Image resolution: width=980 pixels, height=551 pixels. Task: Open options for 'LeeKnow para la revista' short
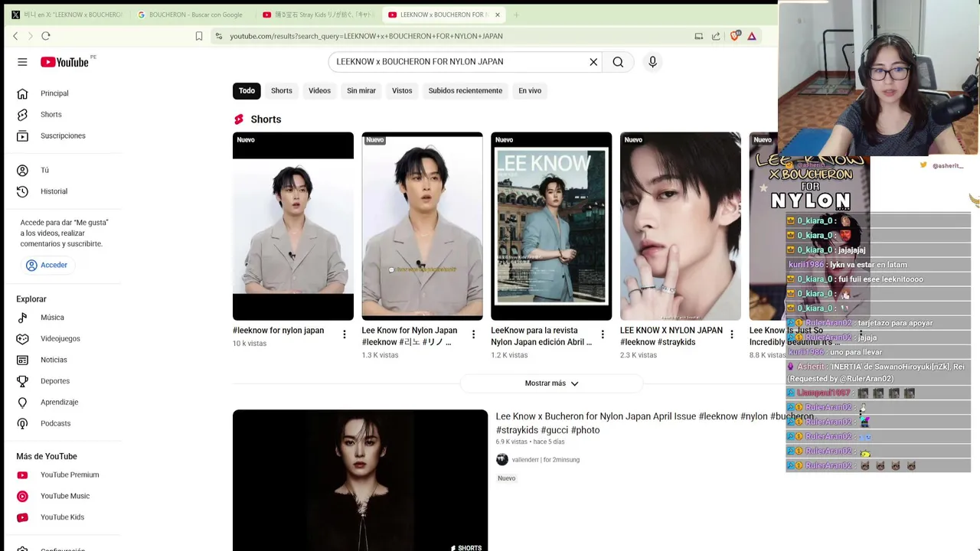pos(603,334)
